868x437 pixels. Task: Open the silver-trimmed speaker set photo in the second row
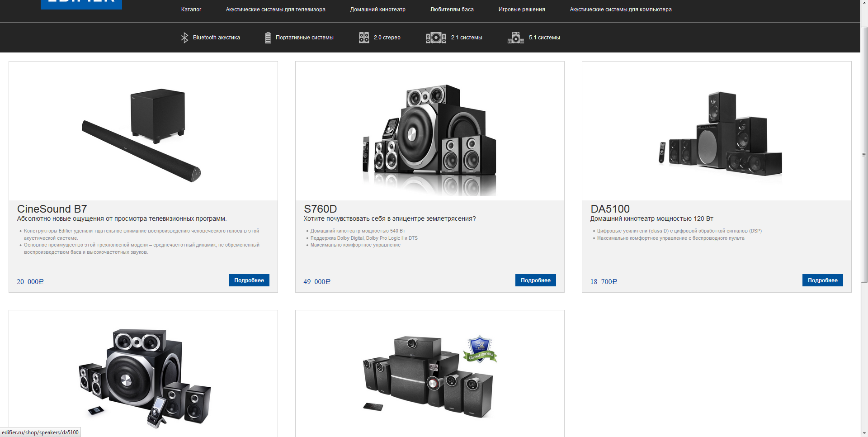point(145,378)
